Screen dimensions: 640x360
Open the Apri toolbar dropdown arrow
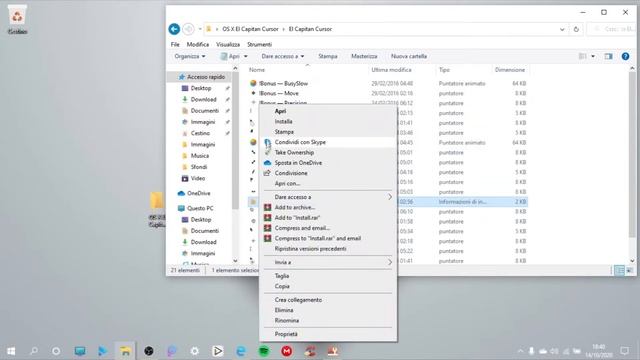(x=245, y=56)
